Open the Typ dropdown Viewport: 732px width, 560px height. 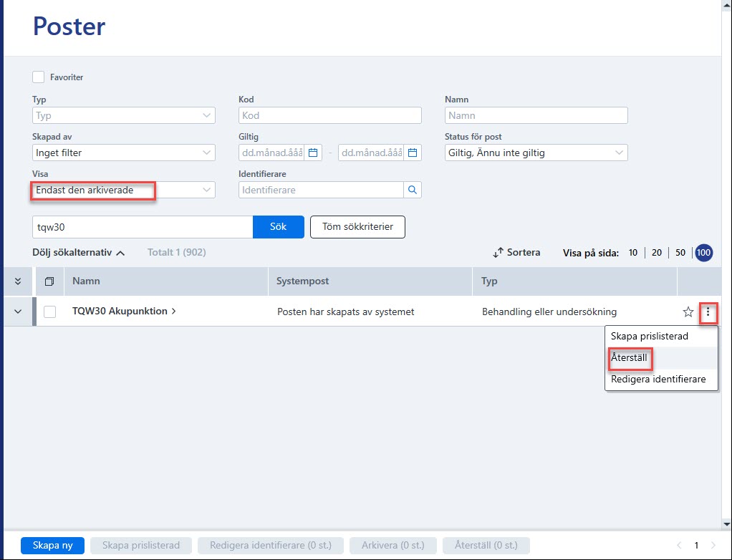point(124,115)
